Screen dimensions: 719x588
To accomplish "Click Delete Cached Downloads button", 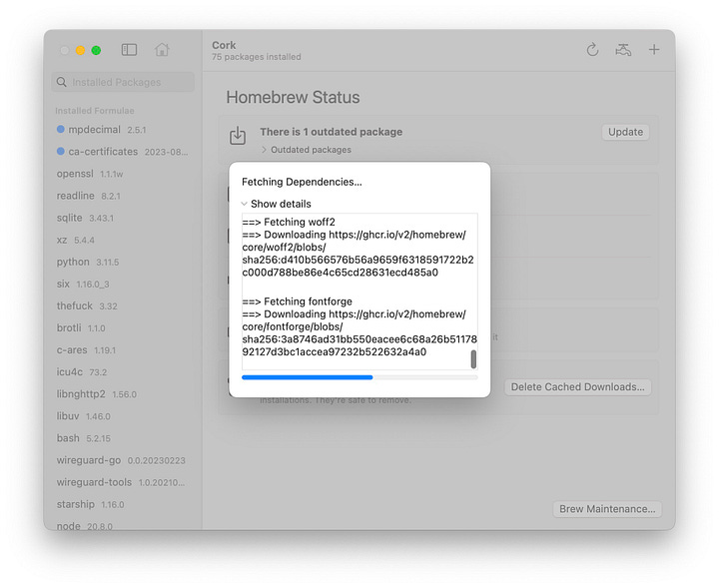I will 578,386.
